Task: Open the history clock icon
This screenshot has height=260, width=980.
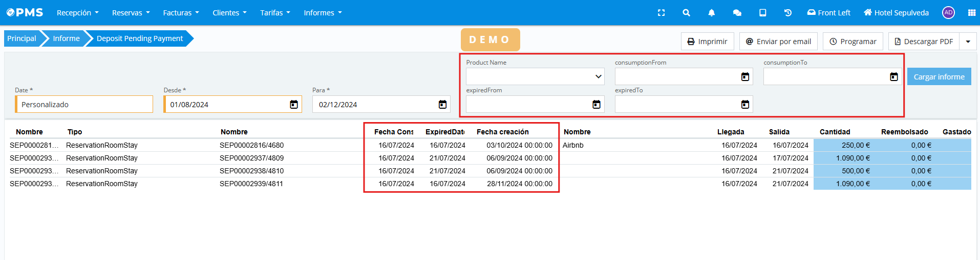Action: pyautogui.click(x=787, y=13)
